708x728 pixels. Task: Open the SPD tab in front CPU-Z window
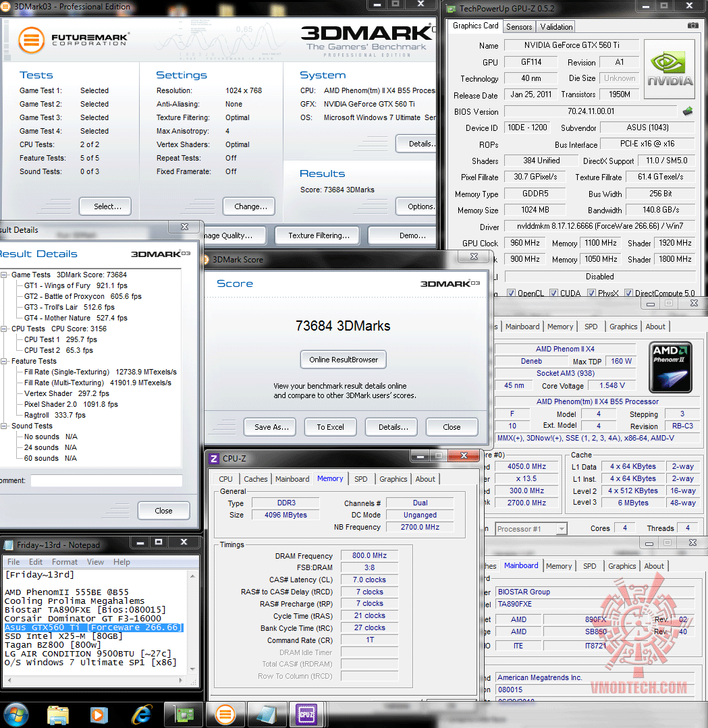click(x=360, y=479)
